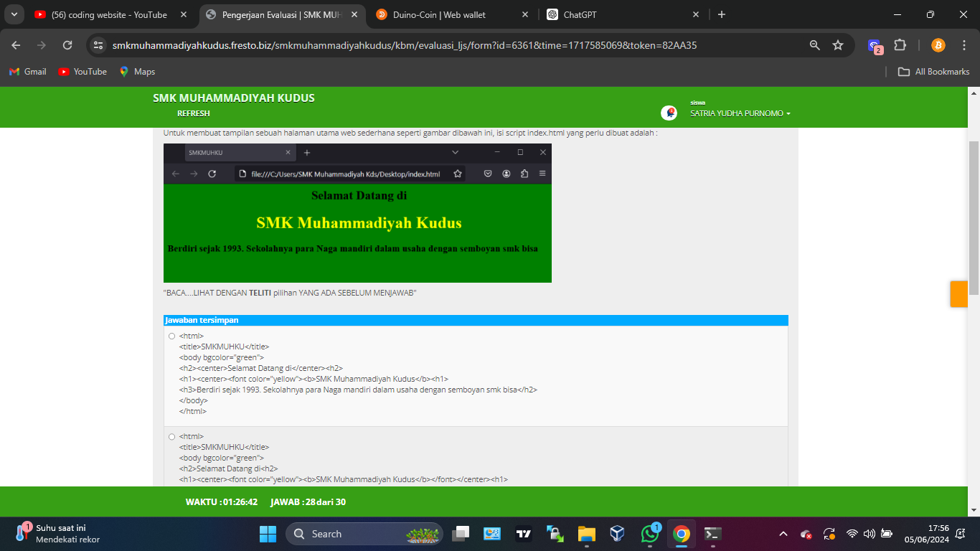
Task: Open the Chrome extensions puzzle icon
Action: click(x=900, y=45)
